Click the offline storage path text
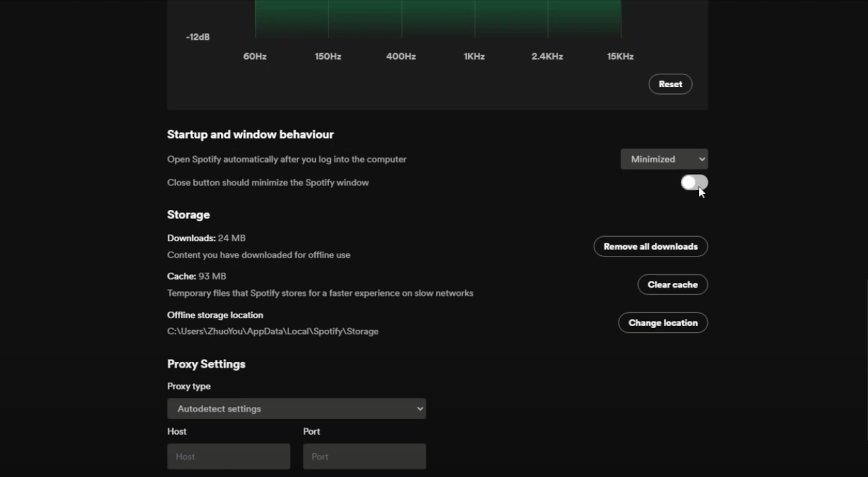The height and width of the screenshot is (477, 868). [273, 331]
